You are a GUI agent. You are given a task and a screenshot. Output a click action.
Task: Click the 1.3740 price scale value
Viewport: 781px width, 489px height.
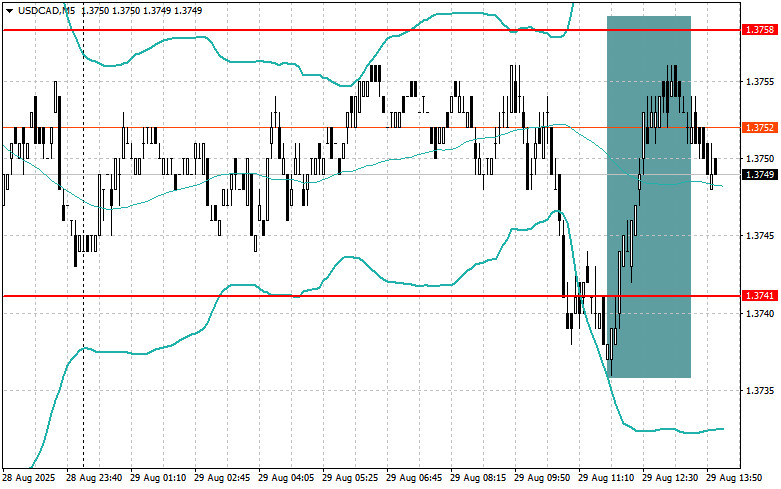[760, 313]
